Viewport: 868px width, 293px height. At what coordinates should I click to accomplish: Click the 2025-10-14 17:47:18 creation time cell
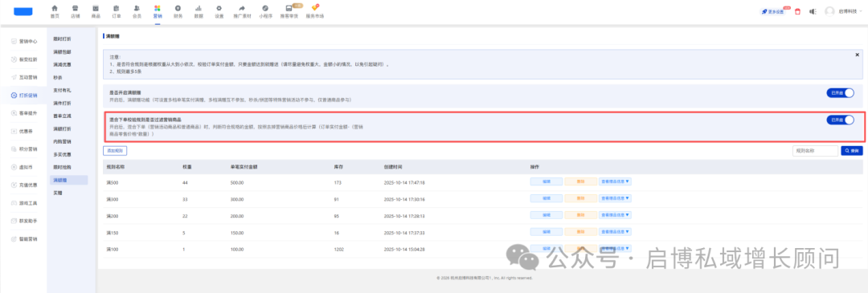(404, 182)
